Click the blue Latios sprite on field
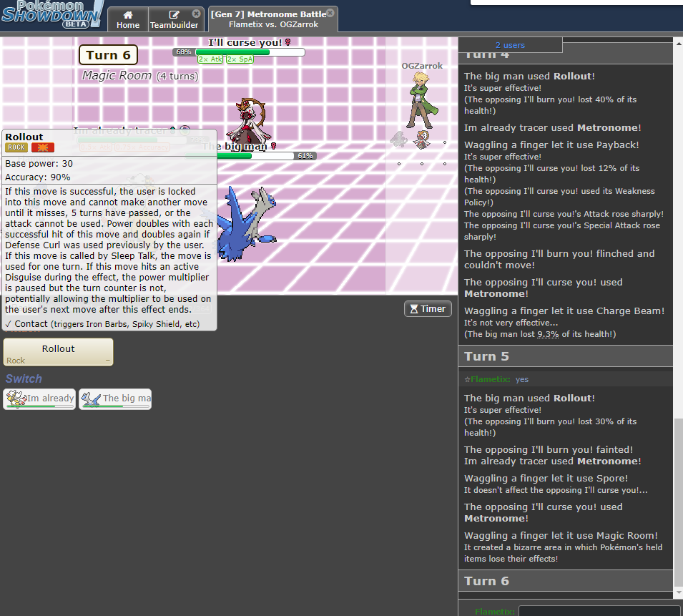The image size is (683, 616). 246,223
